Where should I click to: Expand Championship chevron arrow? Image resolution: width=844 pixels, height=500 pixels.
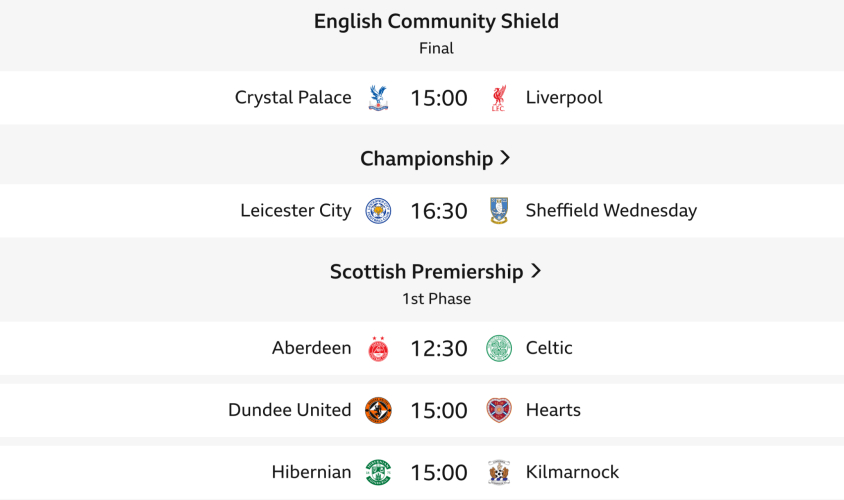coord(505,158)
